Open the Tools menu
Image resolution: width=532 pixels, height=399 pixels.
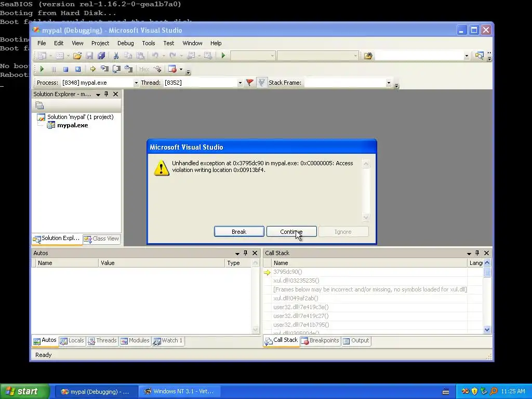click(148, 43)
